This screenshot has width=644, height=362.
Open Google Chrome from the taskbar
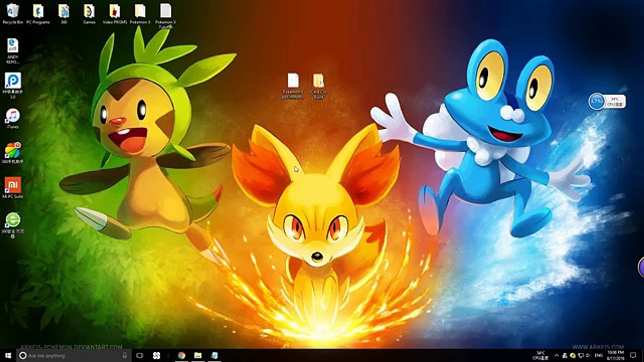tap(181, 356)
